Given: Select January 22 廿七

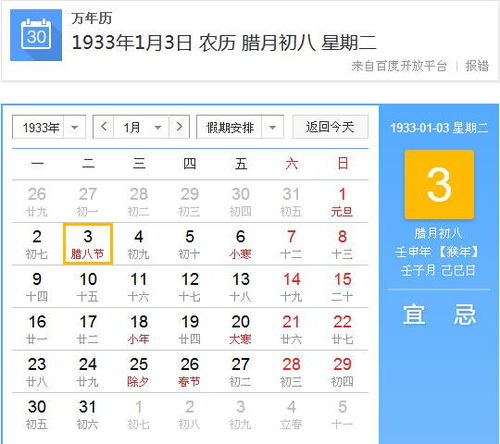Looking at the screenshot, I should (342, 329).
